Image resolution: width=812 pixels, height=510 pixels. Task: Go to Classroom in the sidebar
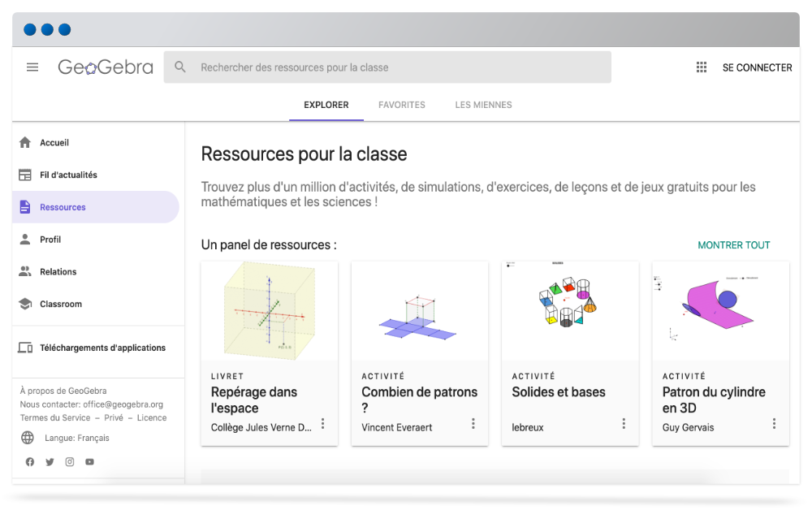click(61, 304)
